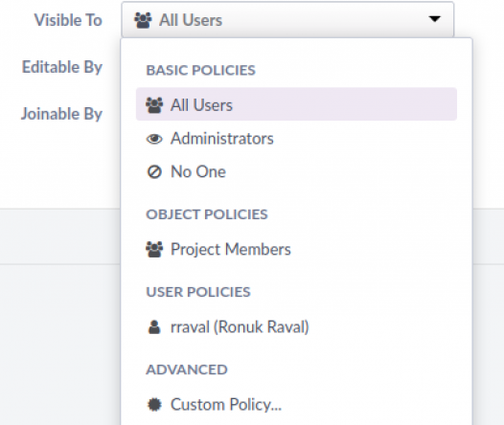Click the Project Members group icon

tap(154, 250)
